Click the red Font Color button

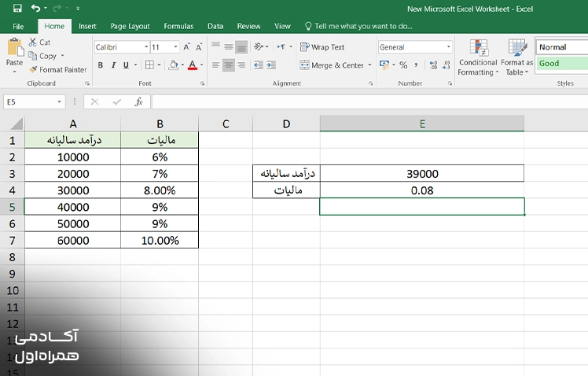pyautogui.click(x=193, y=65)
